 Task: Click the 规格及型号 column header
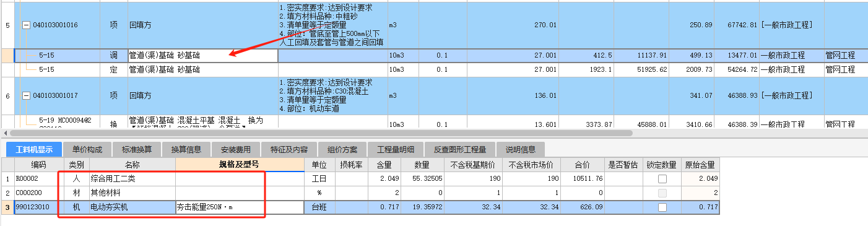(x=239, y=165)
